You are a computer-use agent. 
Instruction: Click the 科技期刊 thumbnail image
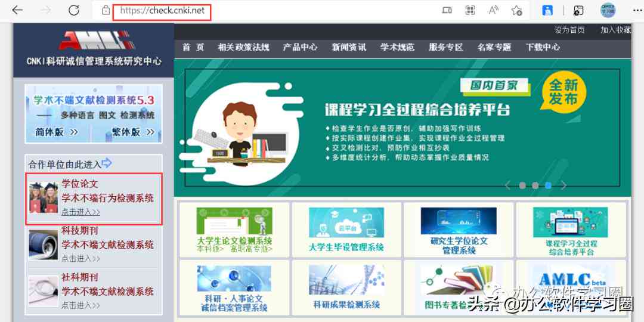click(44, 245)
